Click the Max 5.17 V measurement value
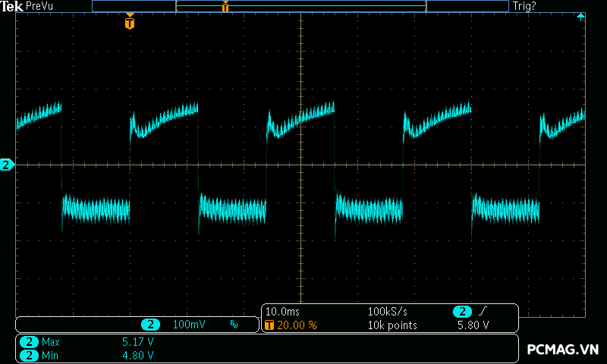Image resolution: width=607 pixels, height=364 pixels. (138, 342)
